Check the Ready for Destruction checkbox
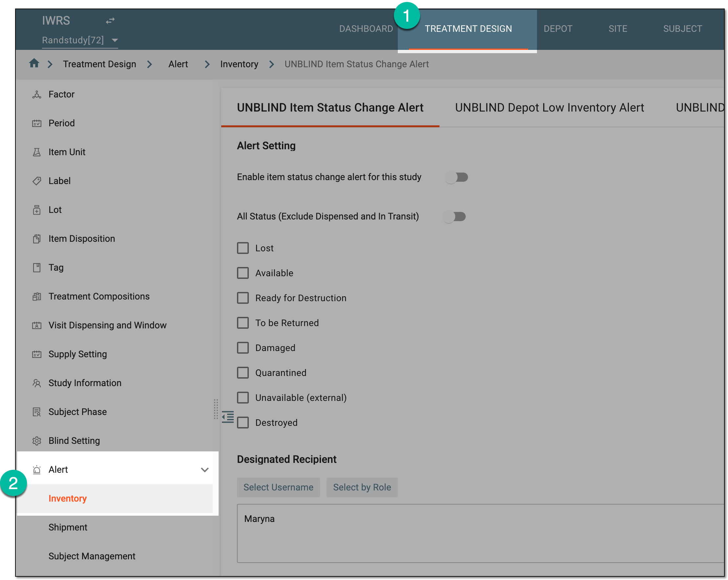 [x=243, y=298]
